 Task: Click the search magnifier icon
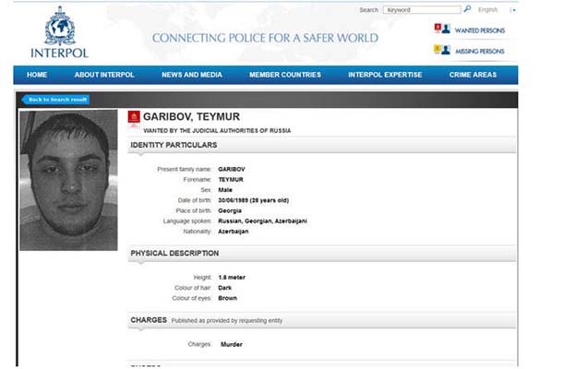[x=467, y=9]
